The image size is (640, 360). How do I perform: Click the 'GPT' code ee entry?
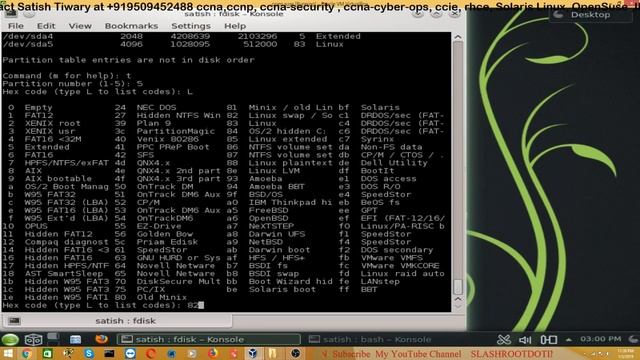tap(358, 210)
